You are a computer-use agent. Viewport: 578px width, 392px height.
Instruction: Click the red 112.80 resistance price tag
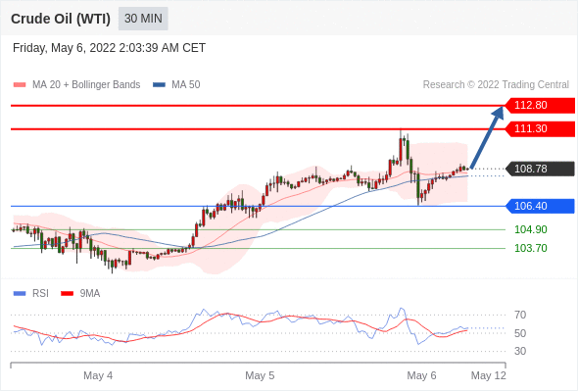[540, 106]
